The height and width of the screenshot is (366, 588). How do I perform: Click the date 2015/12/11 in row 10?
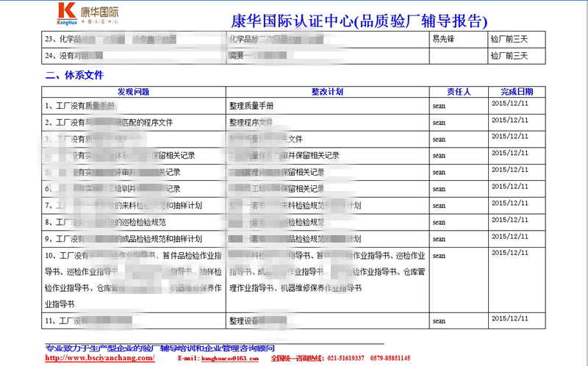(x=509, y=252)
